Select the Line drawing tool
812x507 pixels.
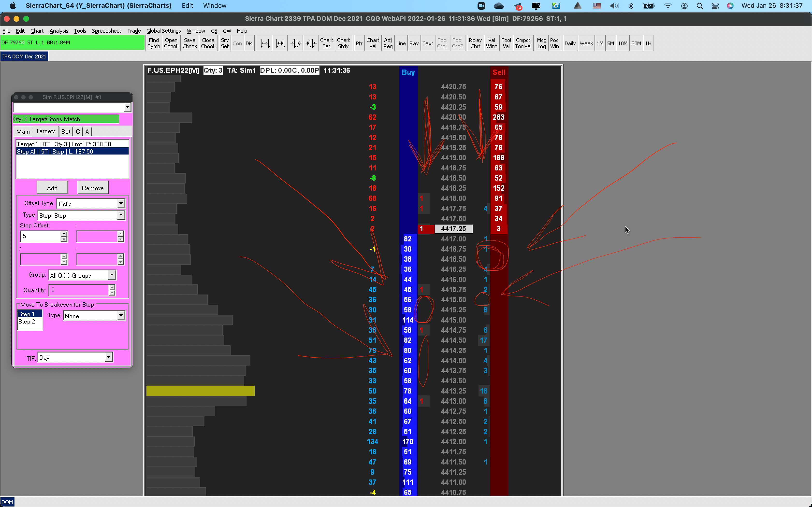pyautogui.click(x=401, y=43)
